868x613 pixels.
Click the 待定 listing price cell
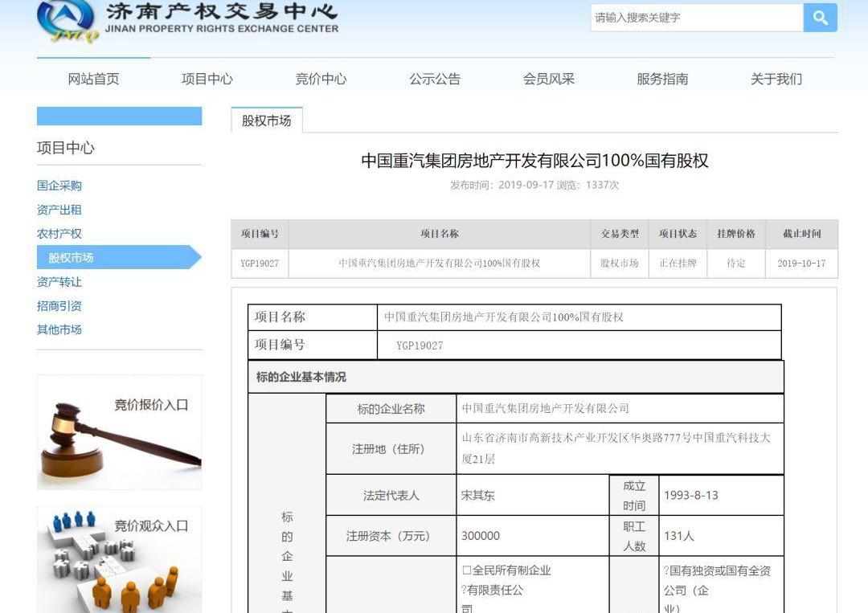point(735,264)
